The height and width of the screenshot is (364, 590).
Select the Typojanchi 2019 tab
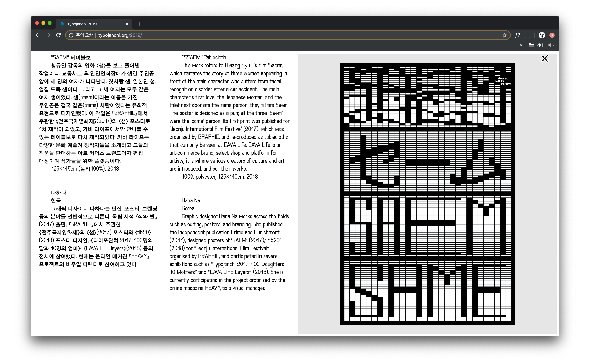[x=82, y=24]
